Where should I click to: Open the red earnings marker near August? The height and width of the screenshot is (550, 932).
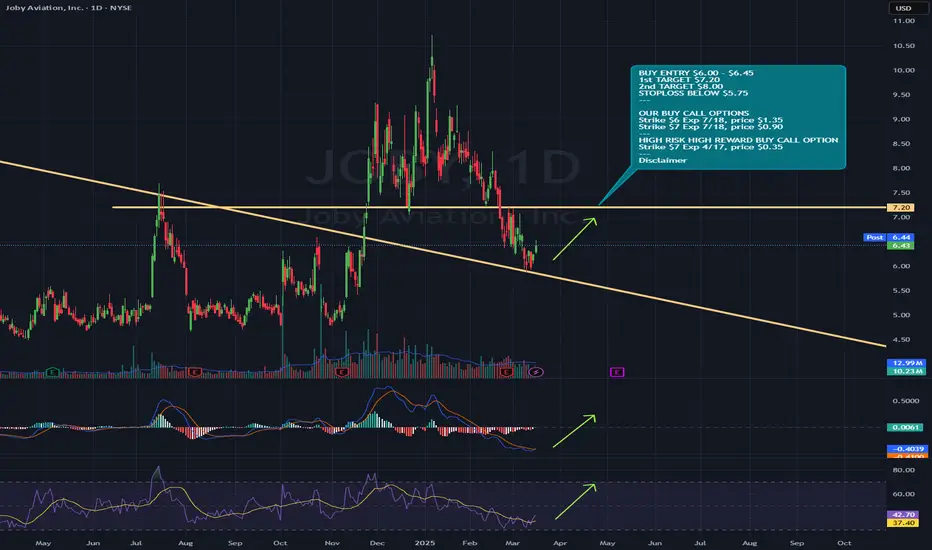(x=194, y=372)
